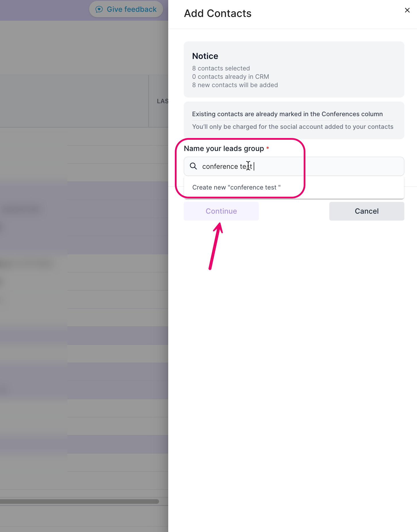Screen dimensions: 417x532
Task: Click "8 new contacts will be added" text
Action: [235, 85]
